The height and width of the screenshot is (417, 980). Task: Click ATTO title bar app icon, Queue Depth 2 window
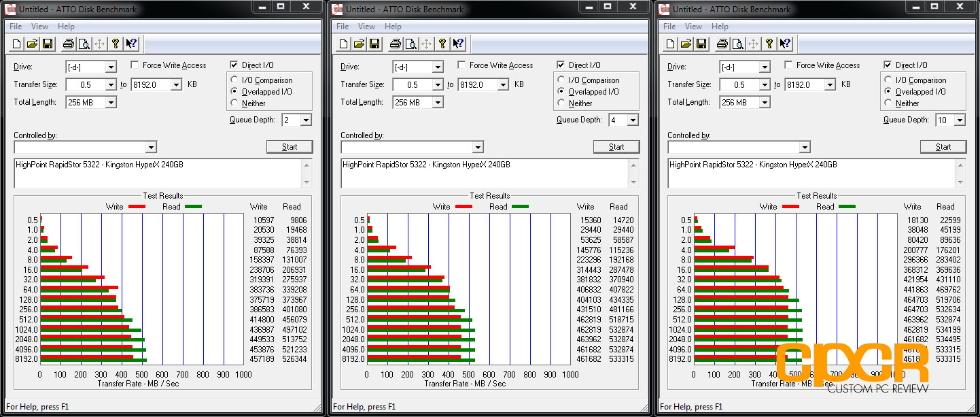(x=12, y=10)
